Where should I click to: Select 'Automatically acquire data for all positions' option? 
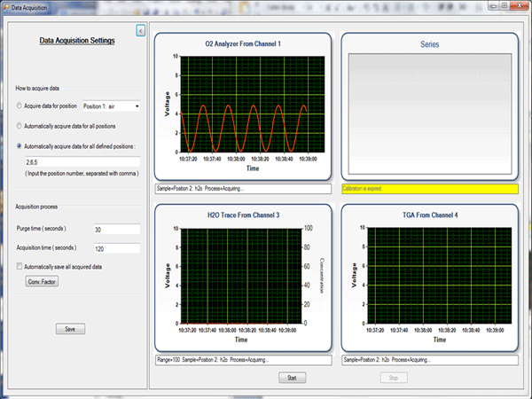click(20, 126)
